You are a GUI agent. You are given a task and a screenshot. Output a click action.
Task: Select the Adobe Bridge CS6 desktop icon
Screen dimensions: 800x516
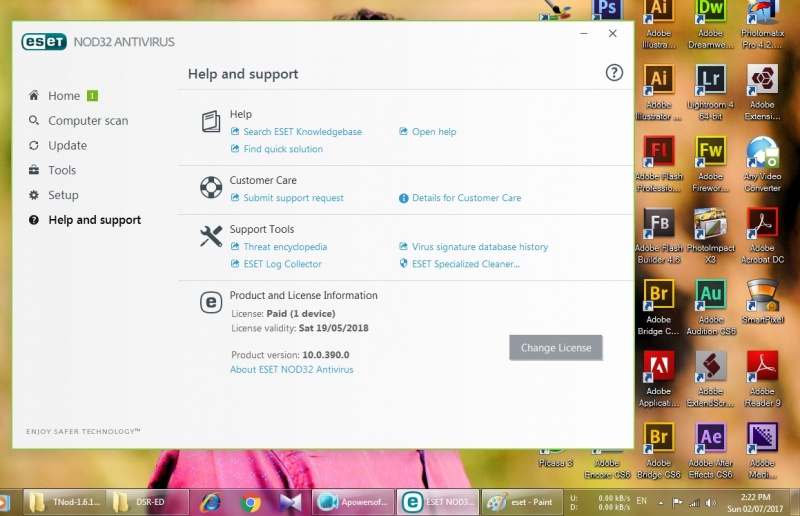tap(659, 451)
